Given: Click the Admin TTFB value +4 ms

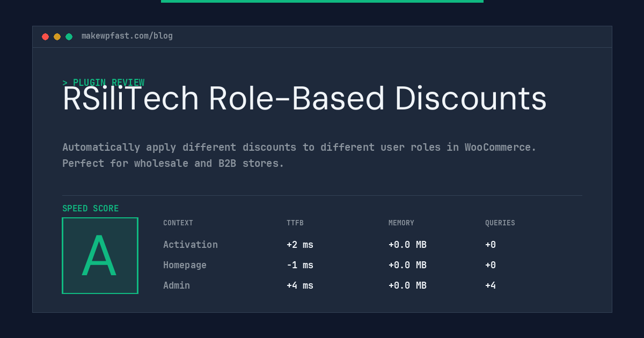Looking at the screenshot, I should coord(300,285).
